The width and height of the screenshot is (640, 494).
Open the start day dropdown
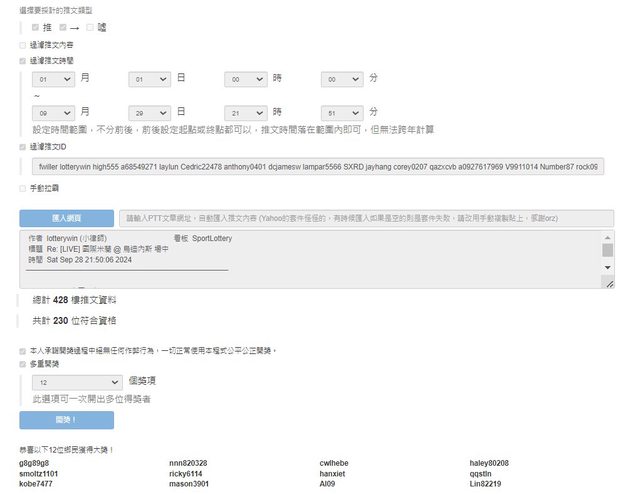149,78
